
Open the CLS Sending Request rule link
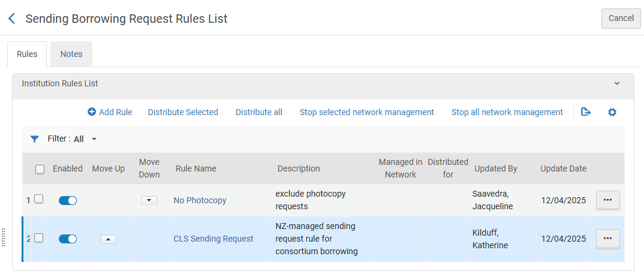click(213, 239)
